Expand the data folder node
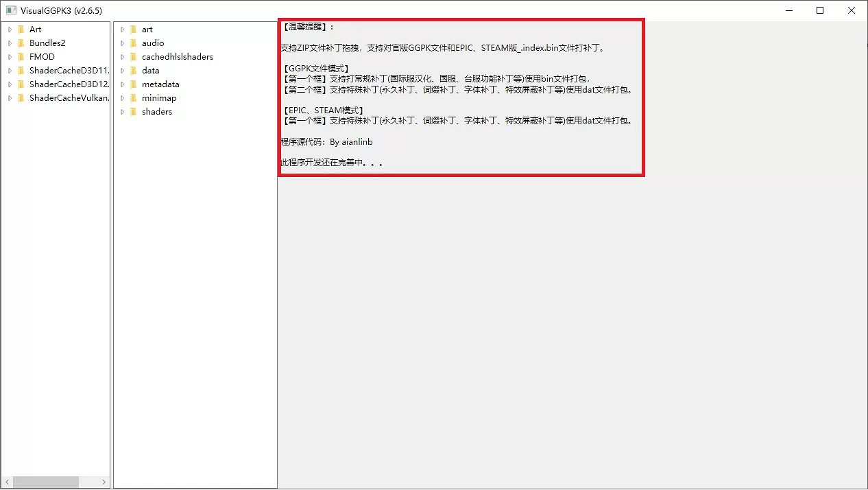The height and width of the screenshot is (490, 868). (x=123, y=70)
